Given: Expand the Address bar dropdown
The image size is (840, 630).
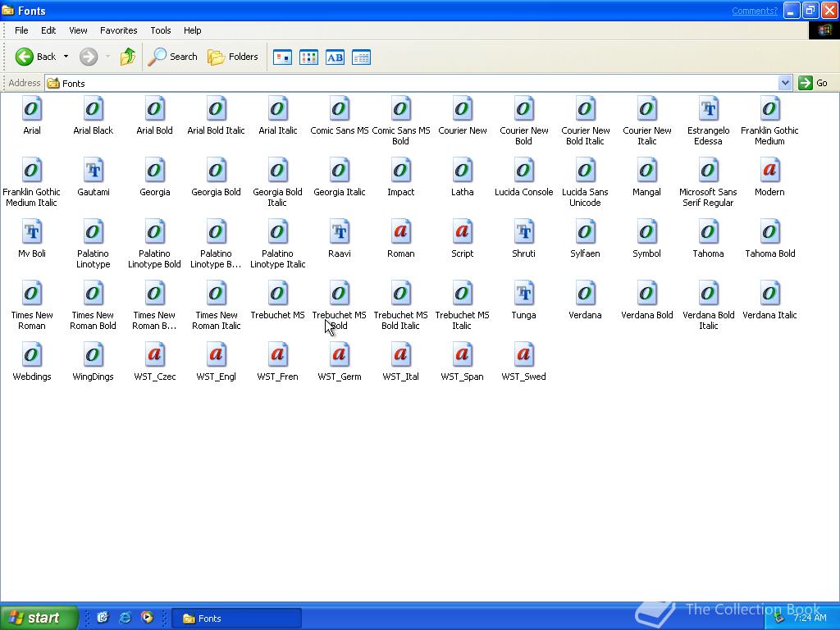Looking at the screenshot, I should (785, 83).
